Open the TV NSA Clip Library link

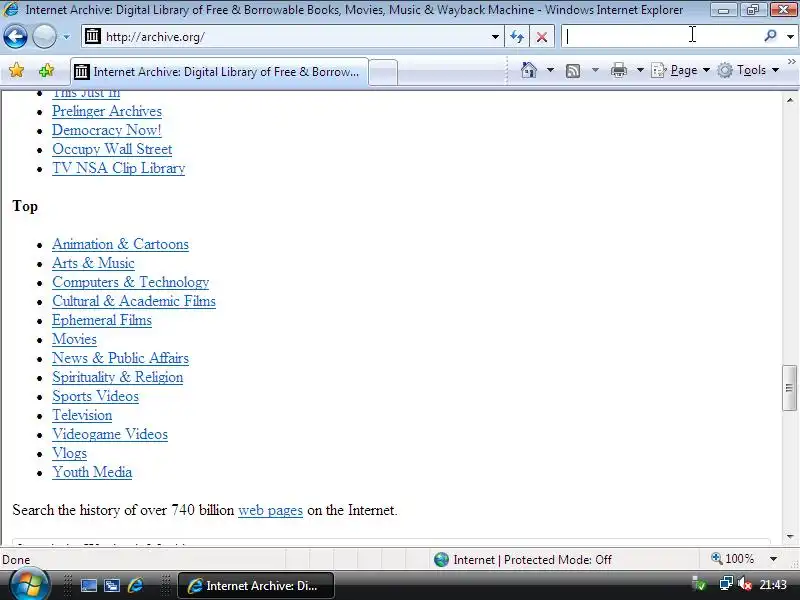click(x=118, y=168)
